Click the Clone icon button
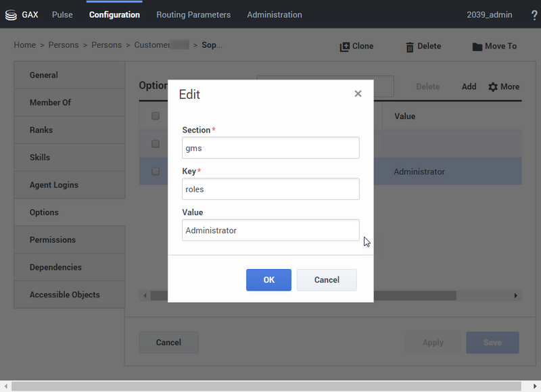The width and height of the screenshot is (541, 392). (x=345, y=47)
